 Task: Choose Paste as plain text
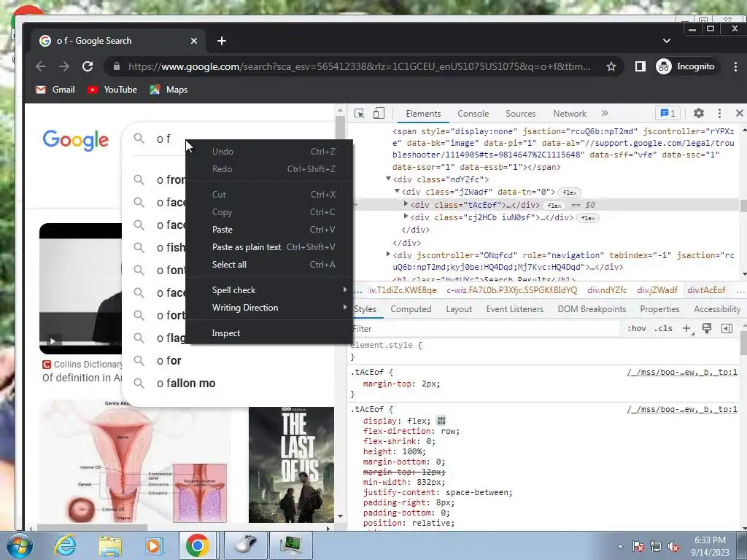pos(269,247)
